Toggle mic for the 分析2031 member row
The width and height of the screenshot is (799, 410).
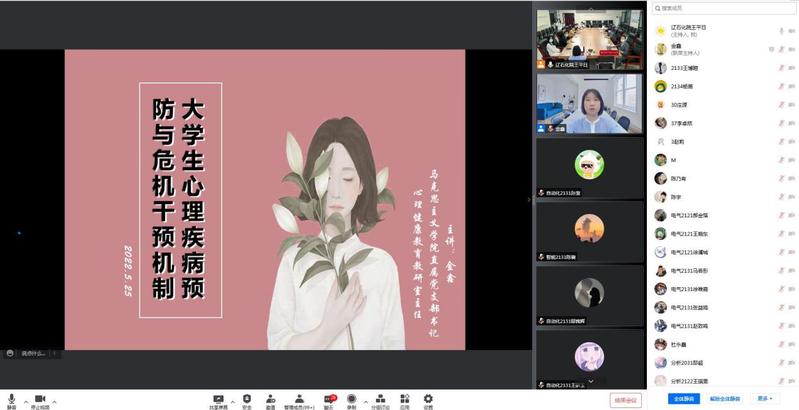pos(781,363)
